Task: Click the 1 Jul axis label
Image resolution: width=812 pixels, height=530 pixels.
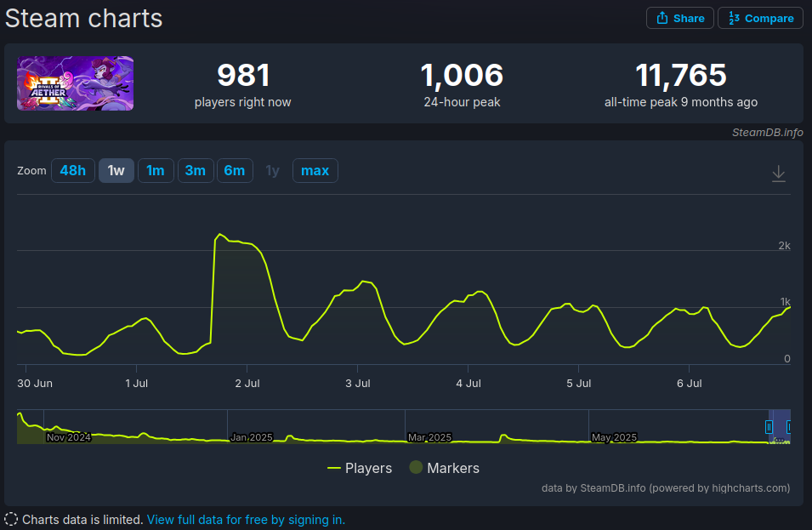Action: pyautogui.click(x=137, y=384)
